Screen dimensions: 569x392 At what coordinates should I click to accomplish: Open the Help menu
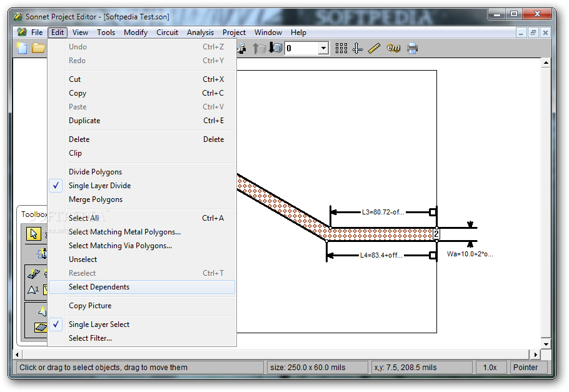[298, 33]
